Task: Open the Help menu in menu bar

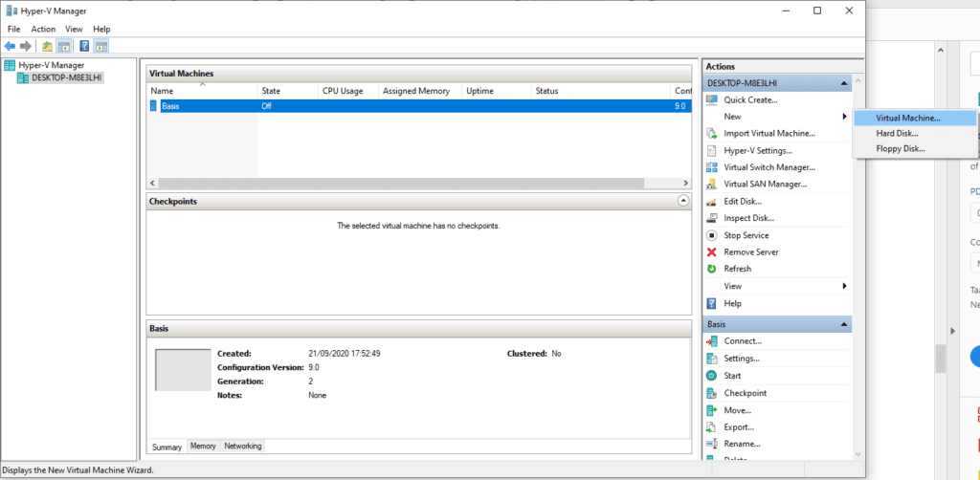Action: pos(101,29)
